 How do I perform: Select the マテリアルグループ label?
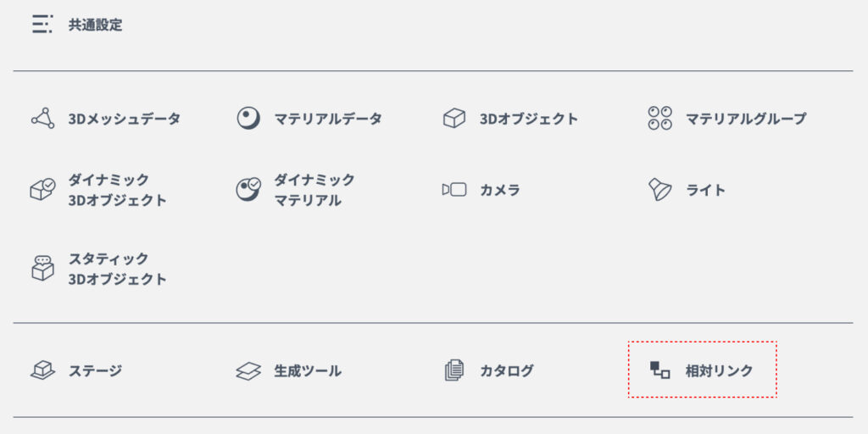[746, 119]
